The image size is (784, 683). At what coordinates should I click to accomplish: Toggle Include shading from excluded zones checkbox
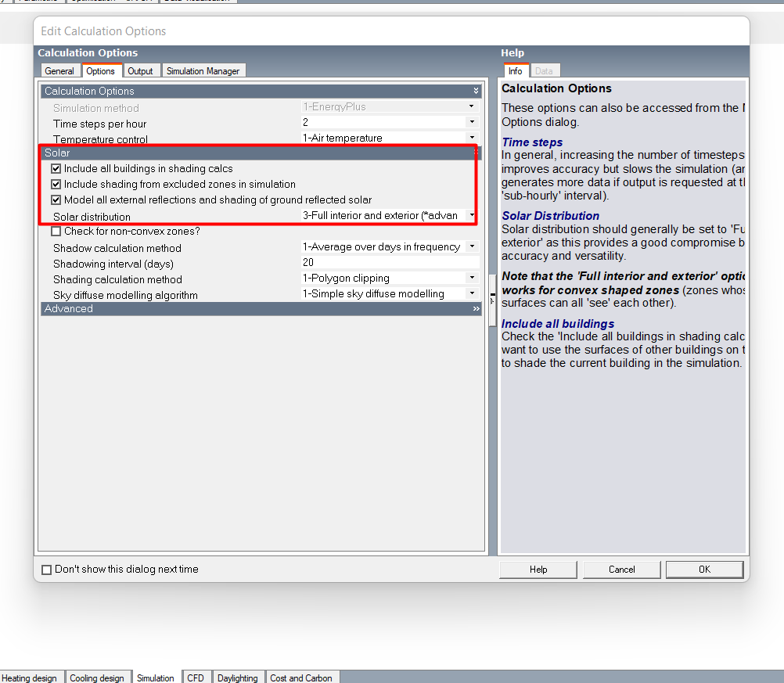[56, 184]
